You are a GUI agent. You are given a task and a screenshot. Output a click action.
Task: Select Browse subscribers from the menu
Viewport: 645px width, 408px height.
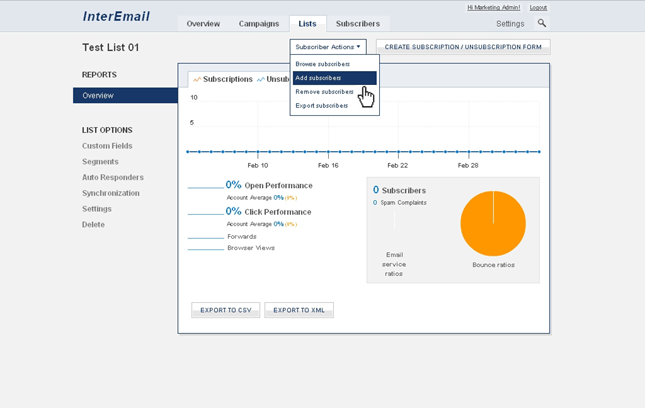[322, 64]
